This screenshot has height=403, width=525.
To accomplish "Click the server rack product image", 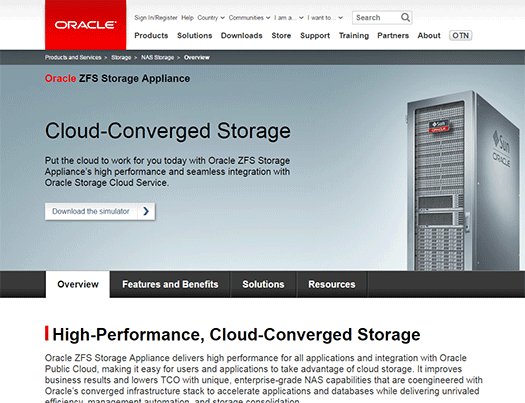I will [x=462, y=181].
